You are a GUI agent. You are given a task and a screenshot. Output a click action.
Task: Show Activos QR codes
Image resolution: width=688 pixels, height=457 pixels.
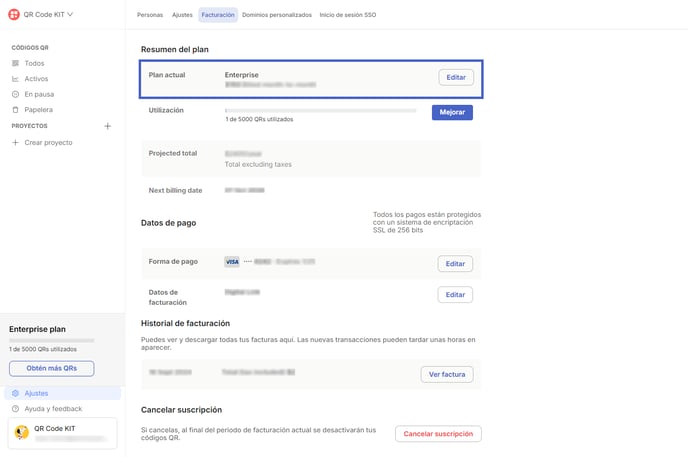click(x=35, y=79)
